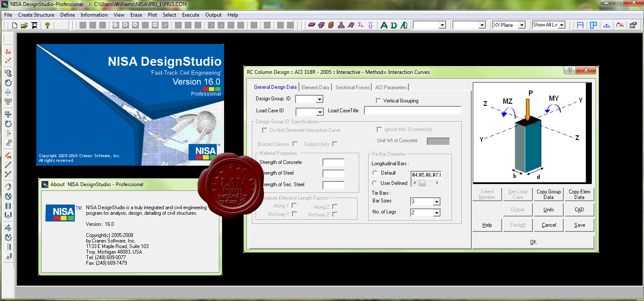Click the red dots node icon in left toolbar
Image resolution: width=644 pixels, height=301 pixels.
pyautogui.click(x=8, y=61)
